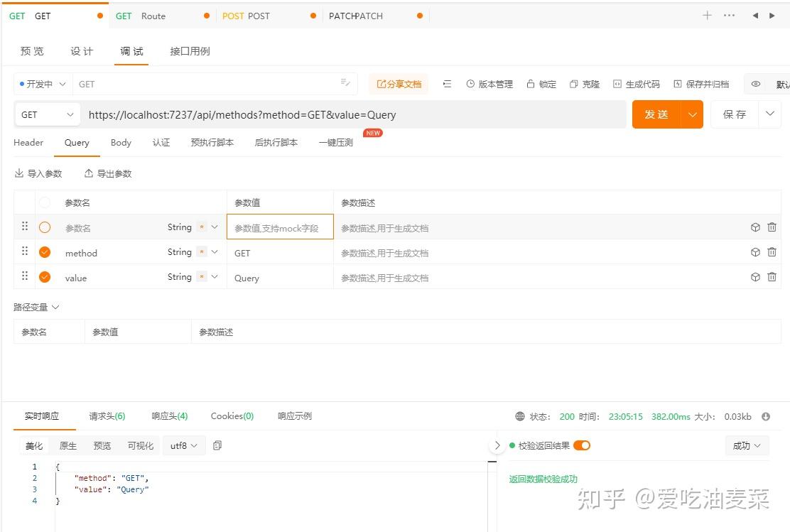790x532 pixels.
Task: Click the 保存 save button
Action: 735,114
